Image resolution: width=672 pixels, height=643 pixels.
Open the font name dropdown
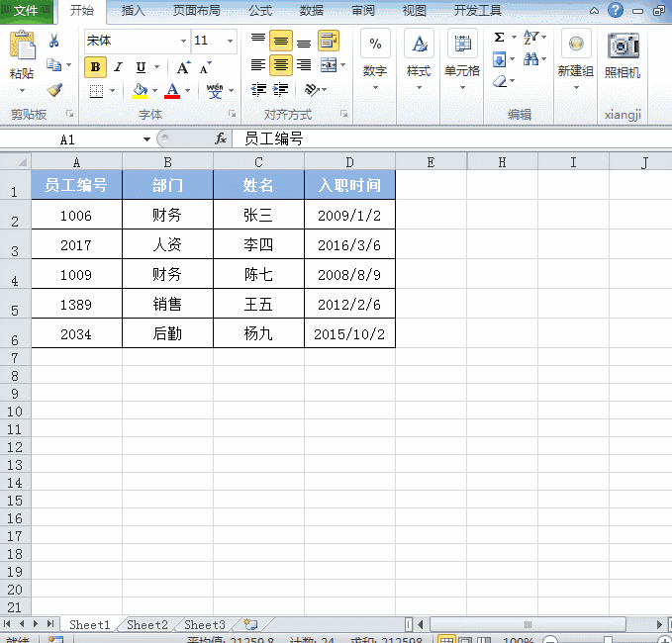click(x=183, y=41)
